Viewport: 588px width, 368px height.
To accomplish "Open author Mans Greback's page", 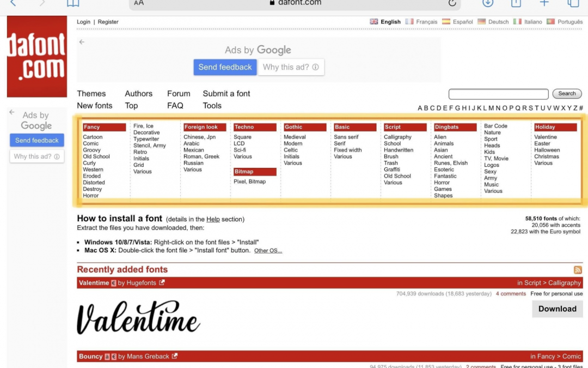I will click(x=148, y=357).
